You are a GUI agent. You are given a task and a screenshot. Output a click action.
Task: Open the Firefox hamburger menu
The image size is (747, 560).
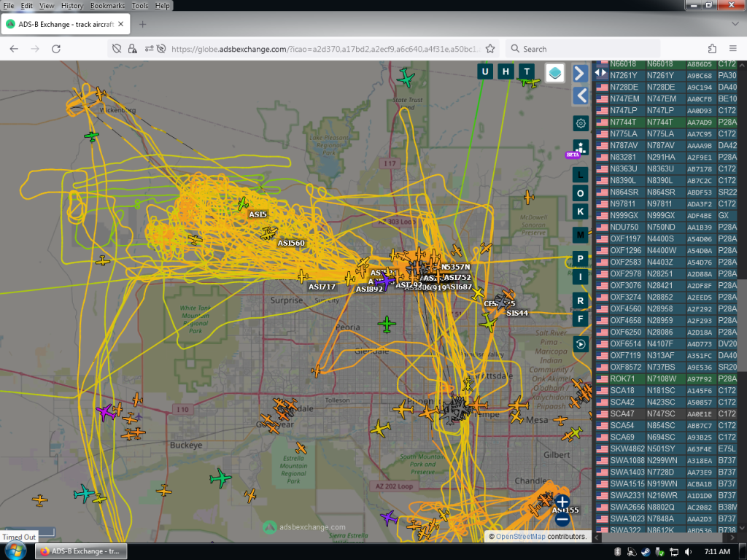[x=732, y=49]
